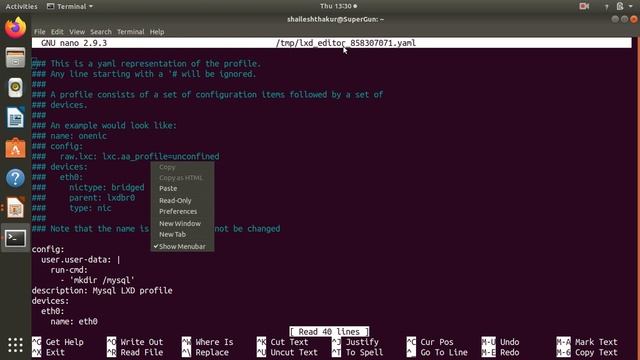Click the M-A Mark Text shortcut label

coord(587,342)
